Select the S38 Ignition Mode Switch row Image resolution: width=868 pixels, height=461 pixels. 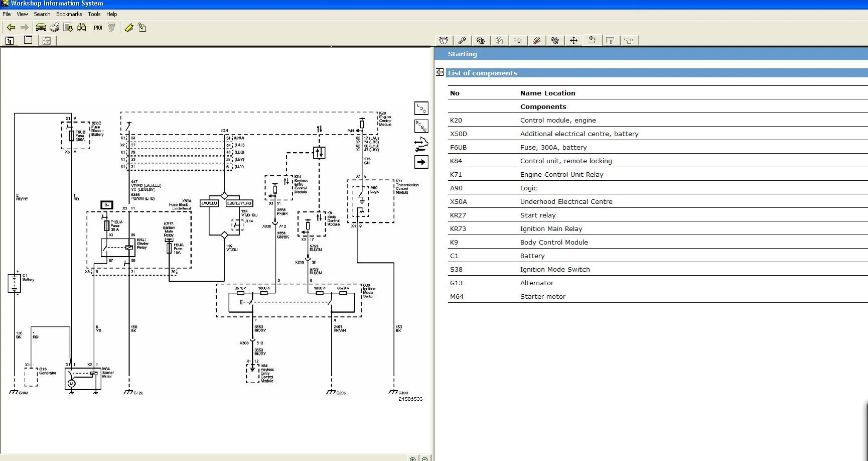pos(658,269)
